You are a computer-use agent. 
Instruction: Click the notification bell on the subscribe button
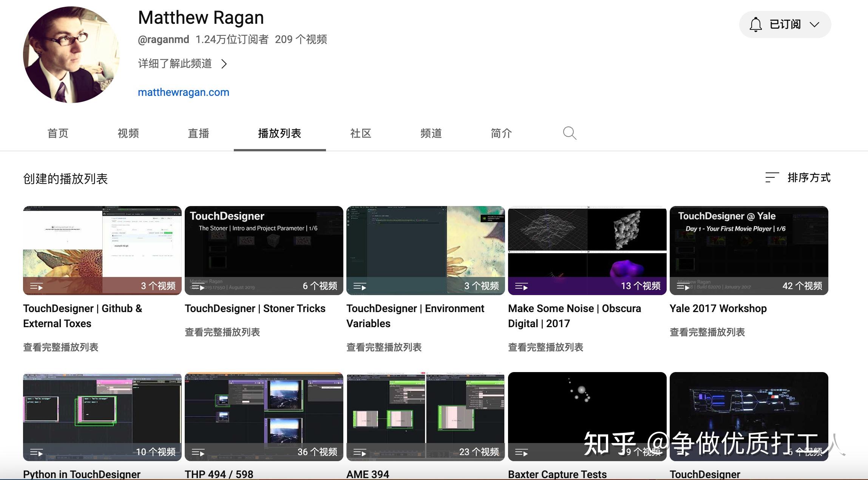tap(755, 24)
